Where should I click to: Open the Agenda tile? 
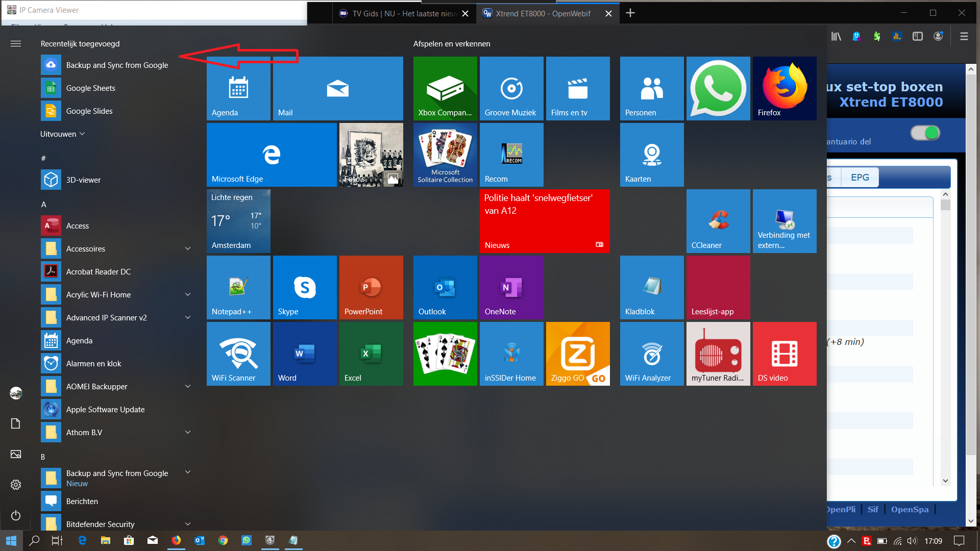pos(238,88)
